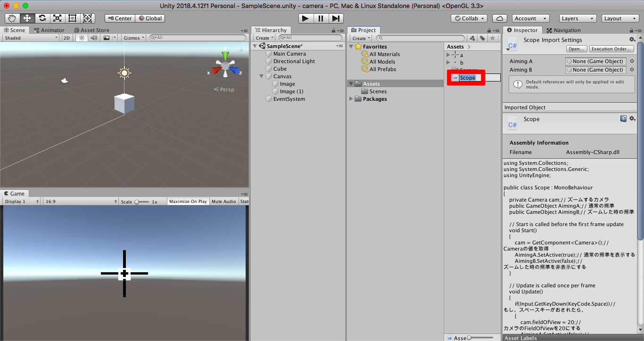Toggle Mute Audio in Game view
The height and width of the screenshot is (341, 644).
224,202
